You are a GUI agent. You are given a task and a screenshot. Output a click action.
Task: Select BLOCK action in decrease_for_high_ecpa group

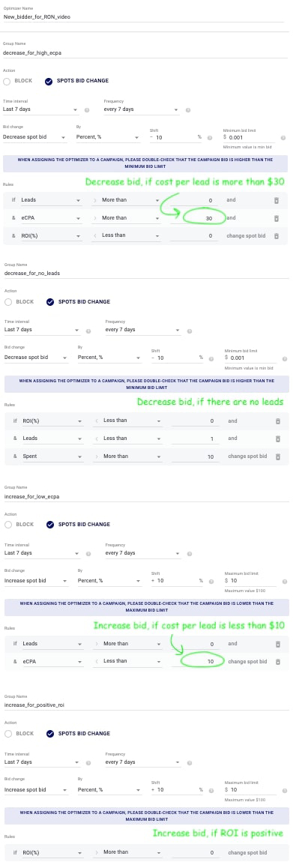[x=7, y=81]
